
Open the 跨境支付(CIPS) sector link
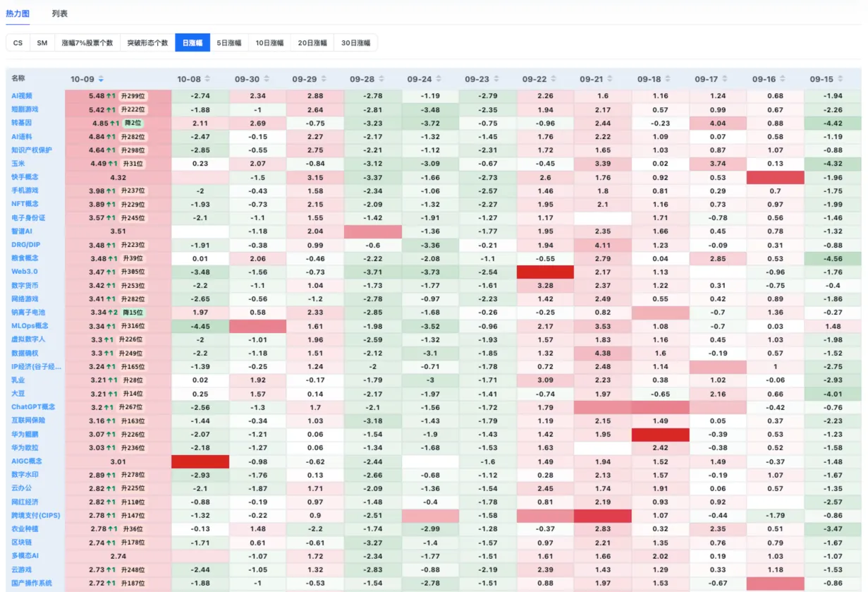[36, 515]
